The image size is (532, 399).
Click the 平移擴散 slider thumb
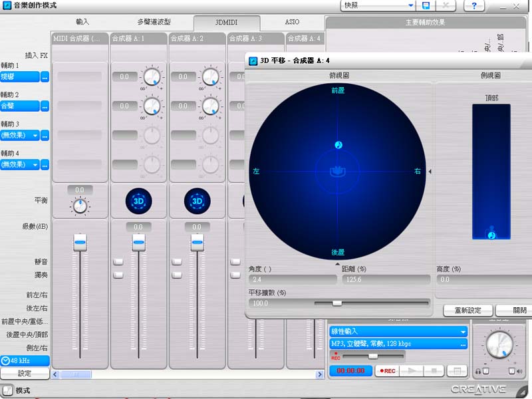click(337, 303)
